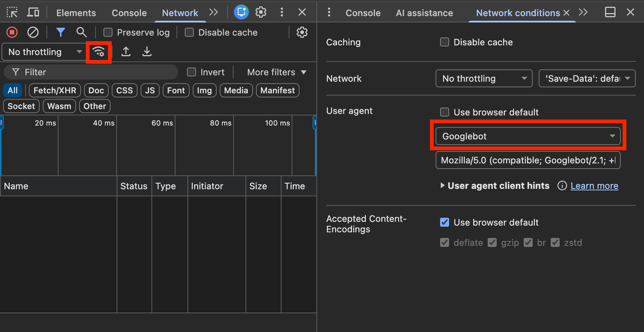The width and height of the screenshot is (644, 332).
Task: Switch to the Elements tab
Action: pyautogui.click(x=76, y=13)
